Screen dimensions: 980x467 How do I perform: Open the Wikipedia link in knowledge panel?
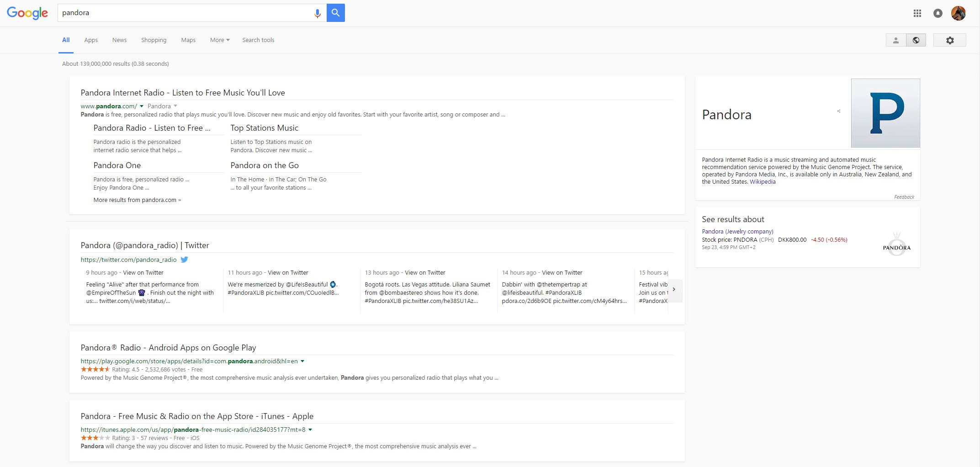[762, 182]
